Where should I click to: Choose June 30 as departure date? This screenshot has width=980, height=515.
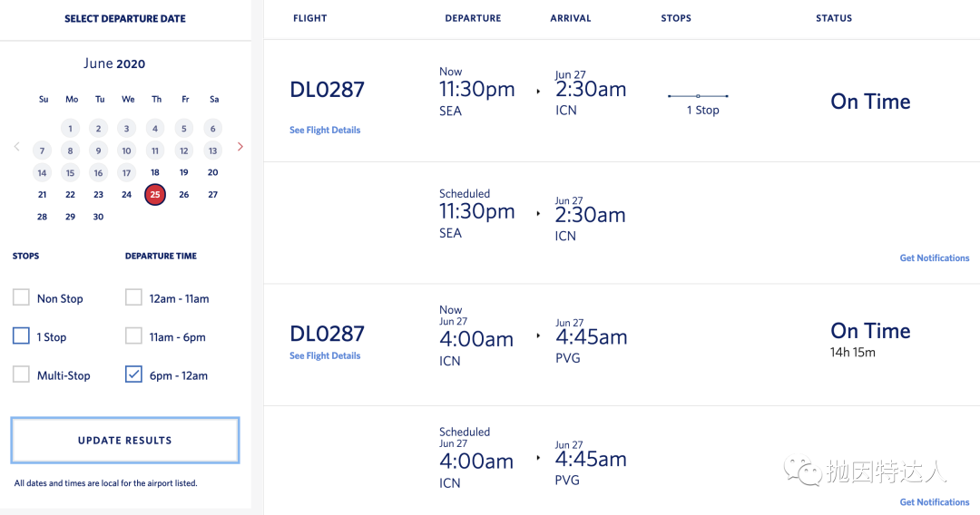[98, 217]
